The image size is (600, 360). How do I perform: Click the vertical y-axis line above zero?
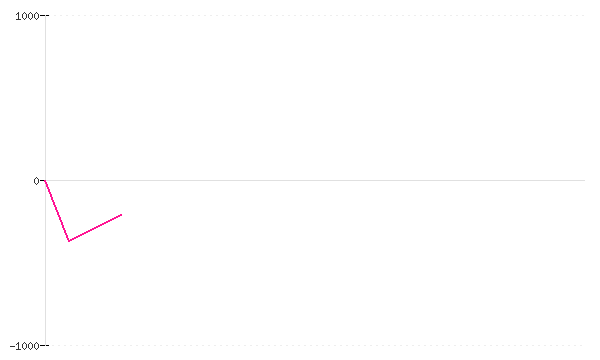[x=46, y=98]
